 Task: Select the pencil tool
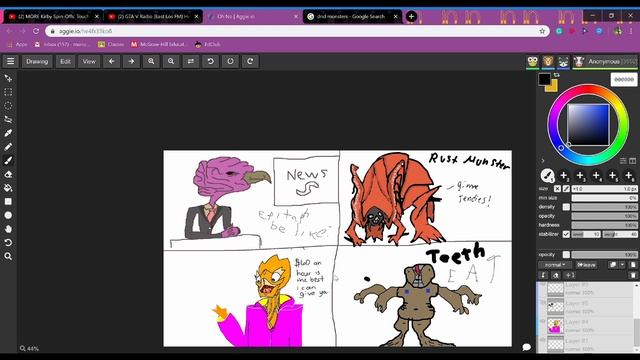[8, 147]
